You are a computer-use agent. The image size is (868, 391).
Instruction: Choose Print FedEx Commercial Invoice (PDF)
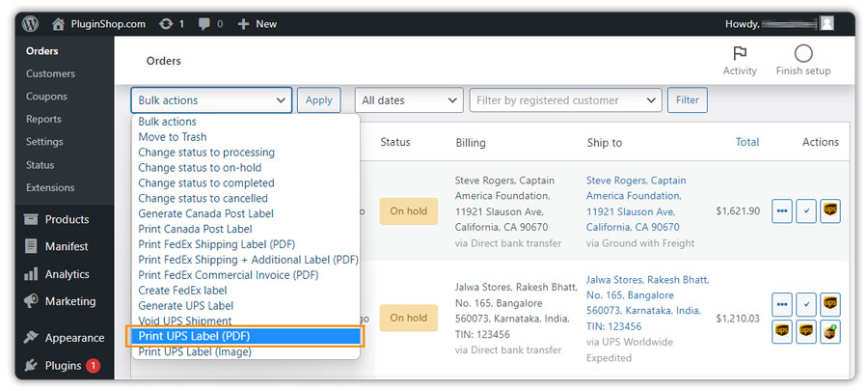pos(246,275)
